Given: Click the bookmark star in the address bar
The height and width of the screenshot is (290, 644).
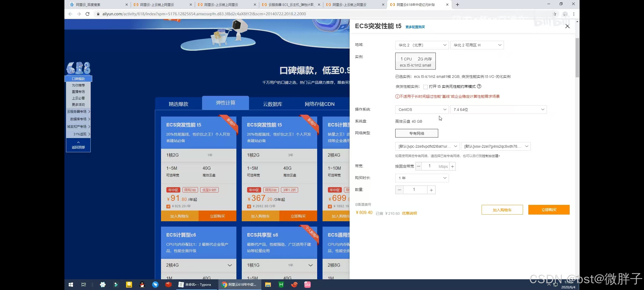Looking at the screenshot, I should (x=555, y=14).
